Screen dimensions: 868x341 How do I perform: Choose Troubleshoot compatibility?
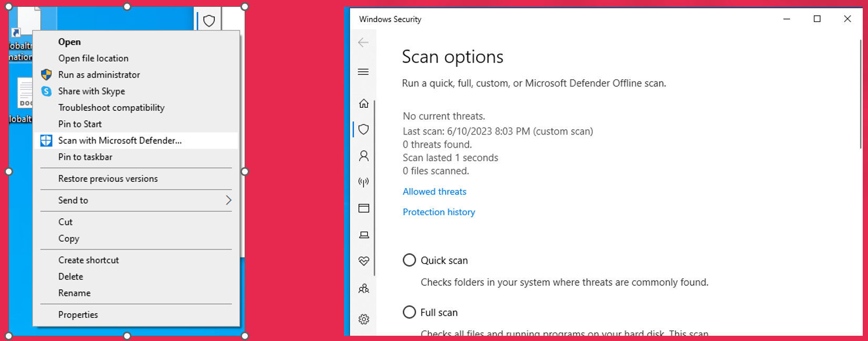(x=136, y=108)
